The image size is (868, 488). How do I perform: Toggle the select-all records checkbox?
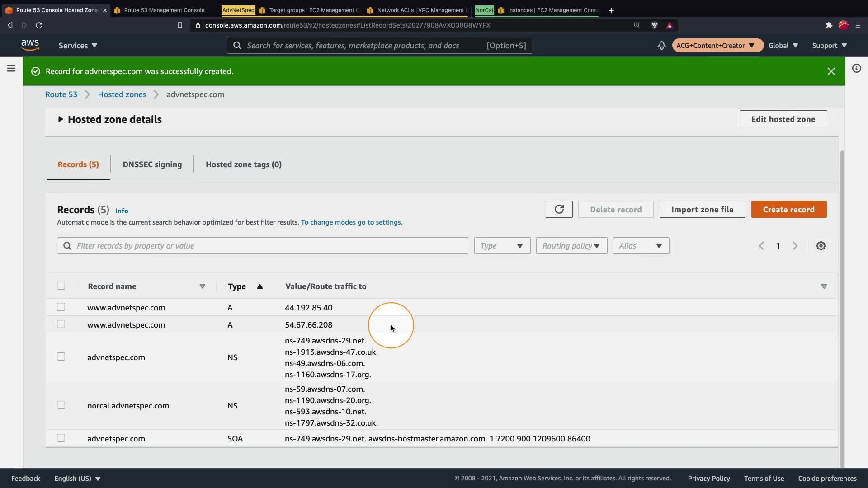(61, 286)
